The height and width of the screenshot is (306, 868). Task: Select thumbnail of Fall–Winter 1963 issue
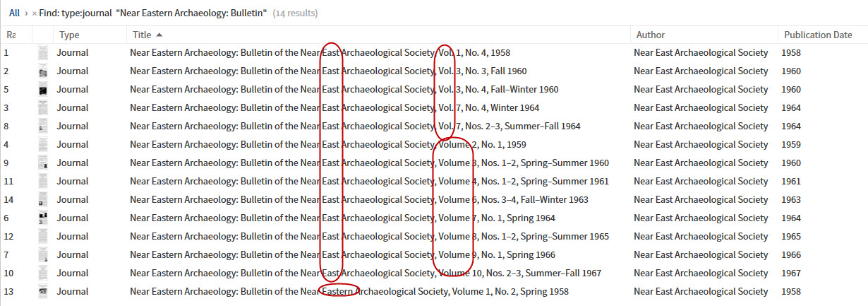coord(43,199)
